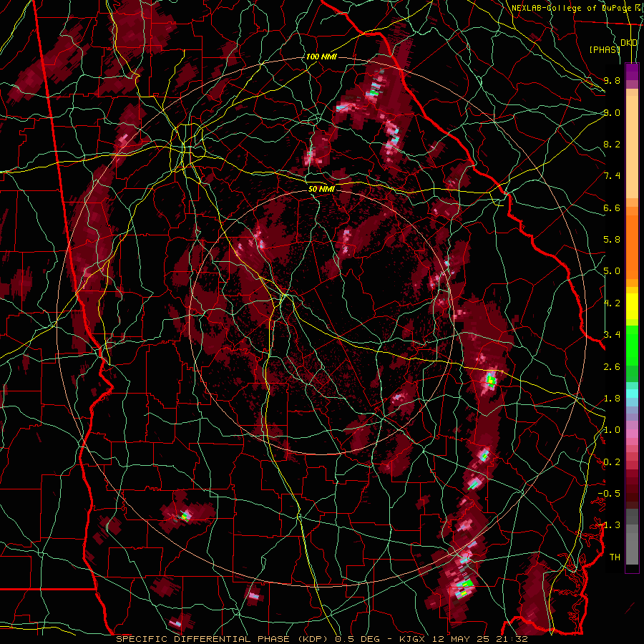This screenshot has height=644, width=644.
Task: Click the 8.2 scale label
Action: coord(612,144)
